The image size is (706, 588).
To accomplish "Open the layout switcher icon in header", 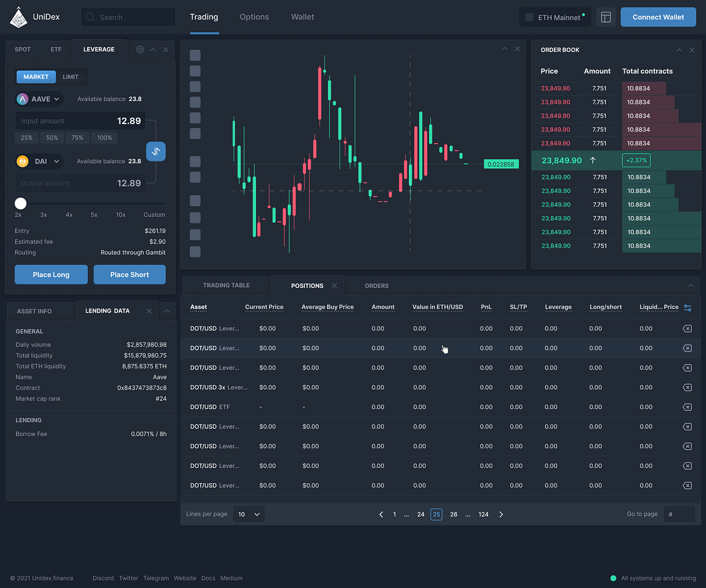I will pos(606,17).
